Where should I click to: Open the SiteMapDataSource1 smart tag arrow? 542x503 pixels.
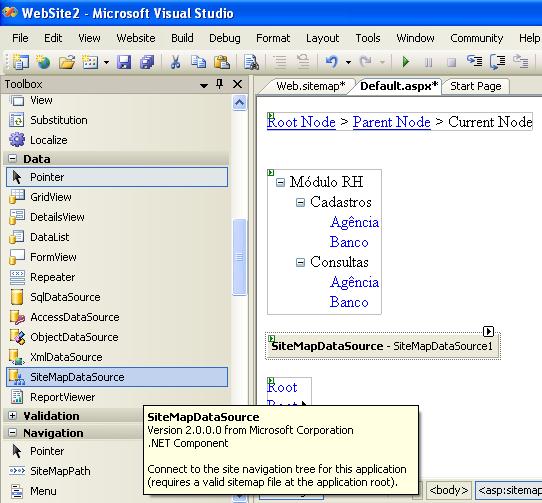click(488, 331)
